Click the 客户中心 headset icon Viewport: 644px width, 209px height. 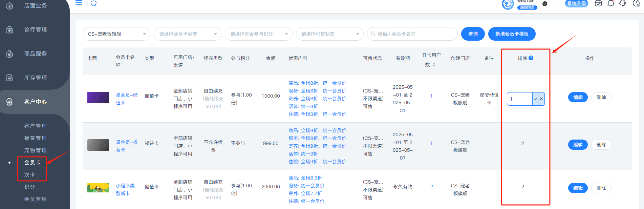(x=9, y=102)
